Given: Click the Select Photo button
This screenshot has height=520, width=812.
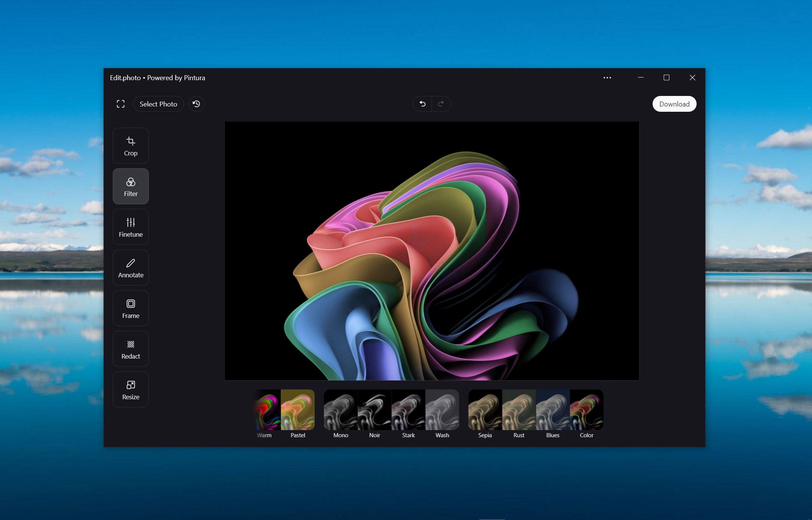Looking at the screenshot, I should point(158,104).
